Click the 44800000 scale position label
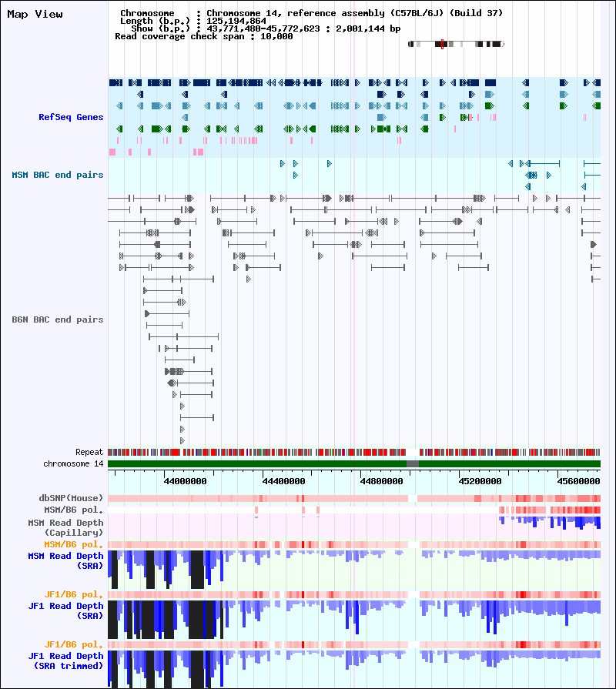616x689 pixels. coord(381,481)
